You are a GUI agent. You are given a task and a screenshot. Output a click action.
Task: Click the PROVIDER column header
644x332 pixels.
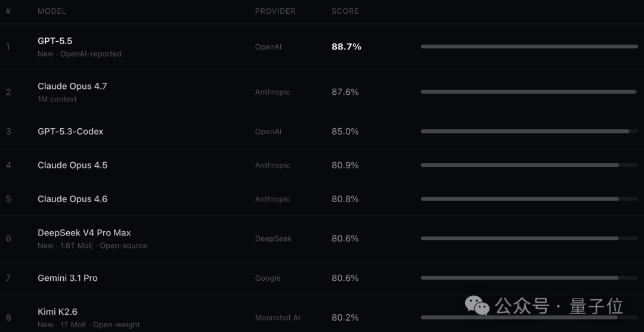pyautogui.click(x=275, y=11)
